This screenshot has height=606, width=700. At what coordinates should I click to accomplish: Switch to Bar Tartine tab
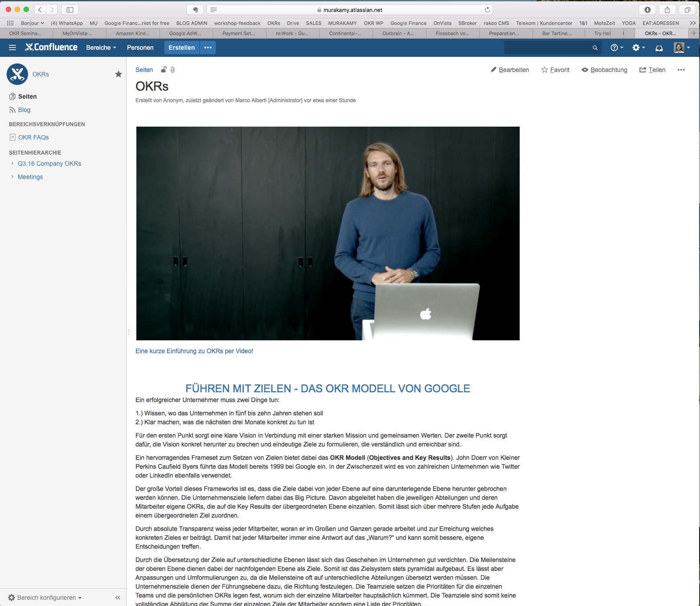tap(557, 33)
